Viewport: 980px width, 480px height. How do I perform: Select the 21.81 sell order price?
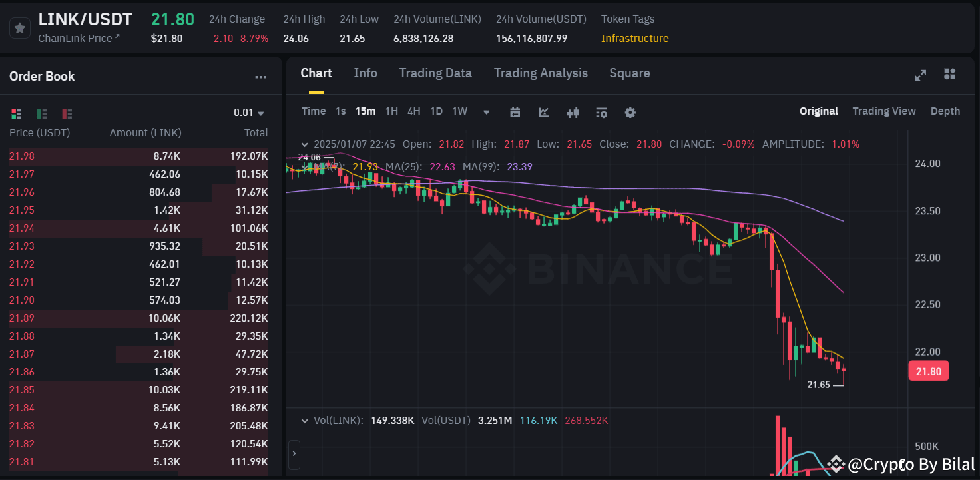coord(22,462)
